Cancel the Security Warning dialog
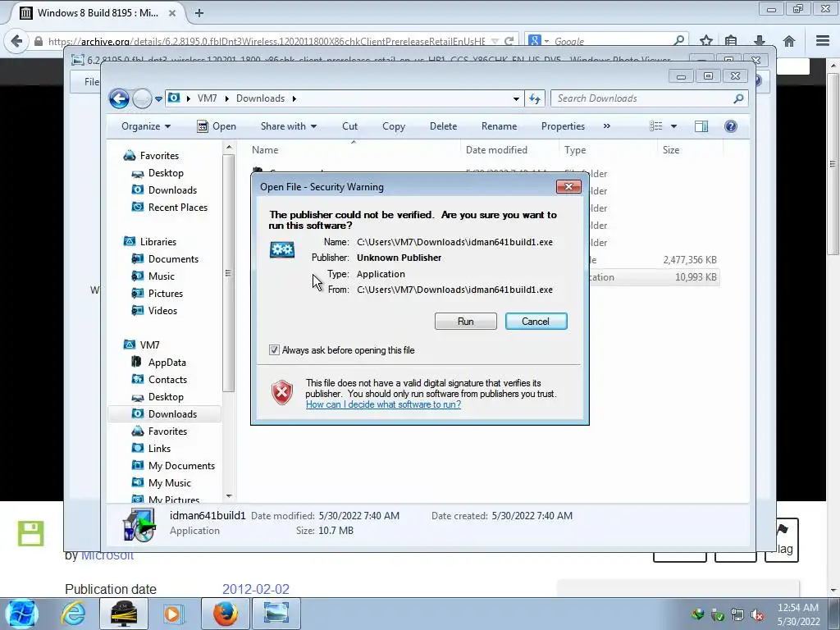Image resolution: width=840 pixels, height=630 pixels. [536, 322]
